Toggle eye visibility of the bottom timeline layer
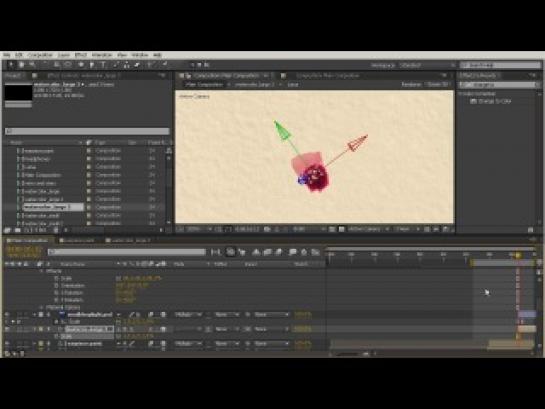545x409 pixels. [7, 344]
